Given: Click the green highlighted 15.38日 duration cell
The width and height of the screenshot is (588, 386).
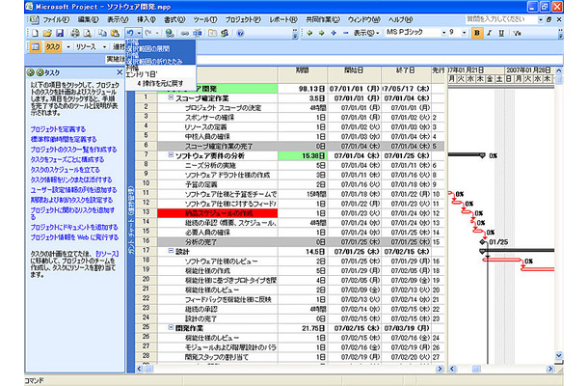Looking at the screenshot, I should pos(303,155).
